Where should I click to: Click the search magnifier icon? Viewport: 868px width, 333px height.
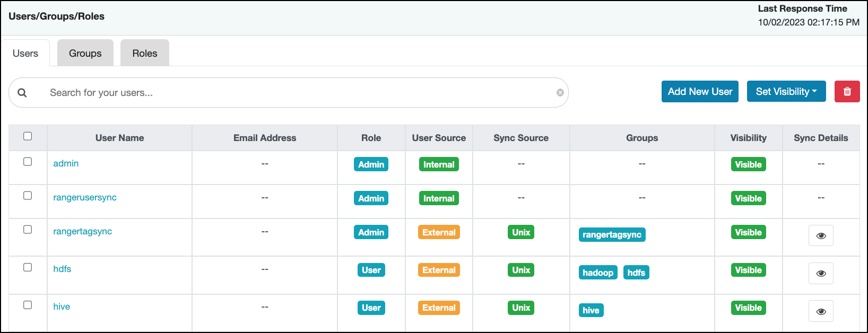tap(22, 93)
